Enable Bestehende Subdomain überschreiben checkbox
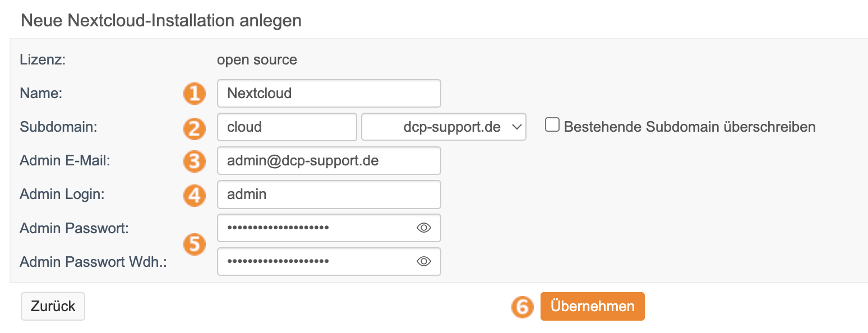868x333 pixels. tap(552, 126)
